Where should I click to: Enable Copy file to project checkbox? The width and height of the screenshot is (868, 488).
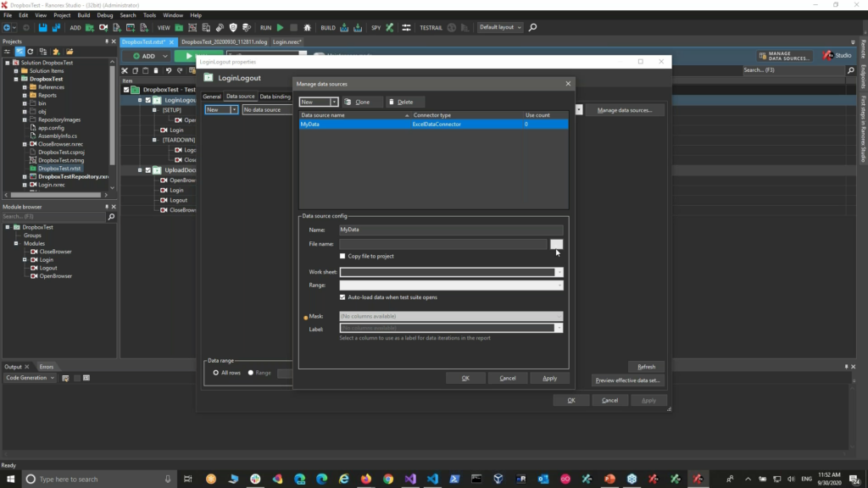pos(342,256)
